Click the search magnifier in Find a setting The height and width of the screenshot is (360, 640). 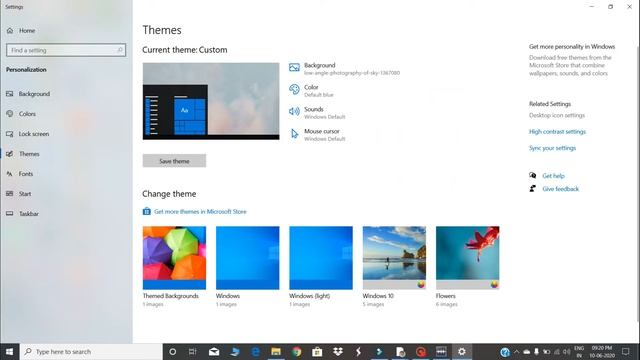click(x=120, y=50)
